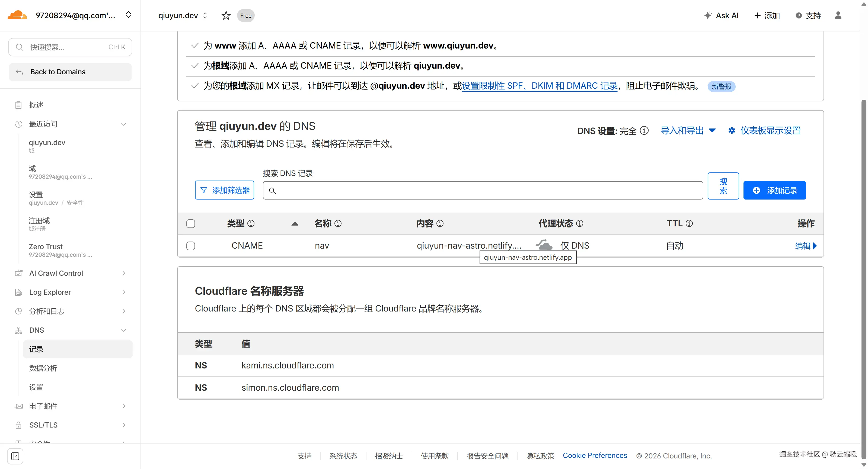This screenshot has height=469, width=868.
Task: Select the CNAME nav record checkbox
Action: pos(191,246)
